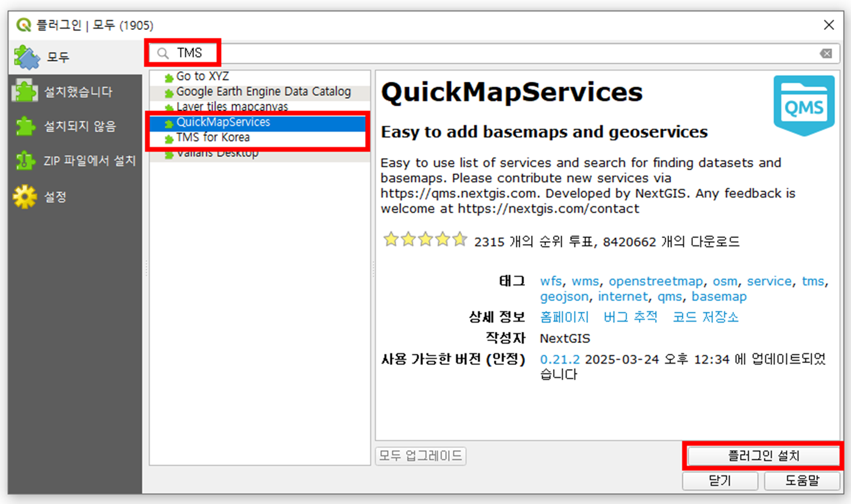This screenshot has height=504, width=851.
Task: Open the basemap tag link
Action: 719,297
